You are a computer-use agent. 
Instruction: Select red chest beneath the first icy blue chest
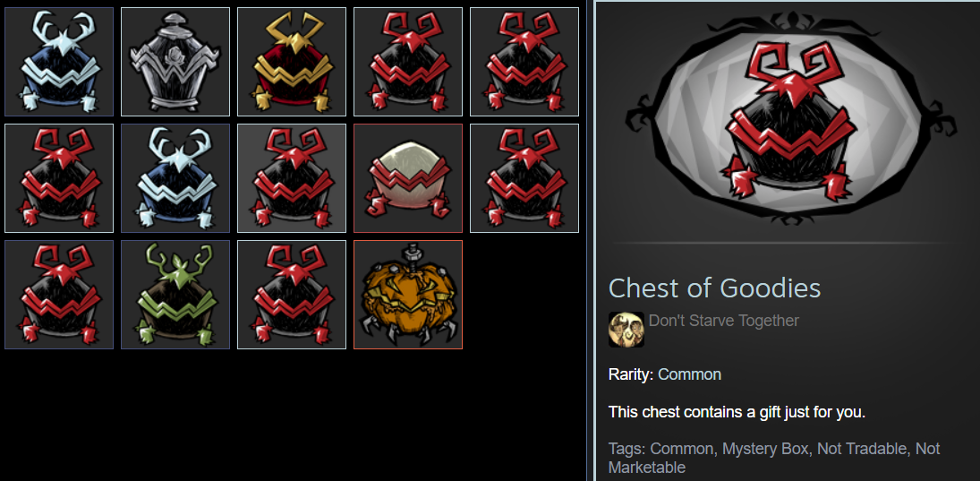coord(59,178)
